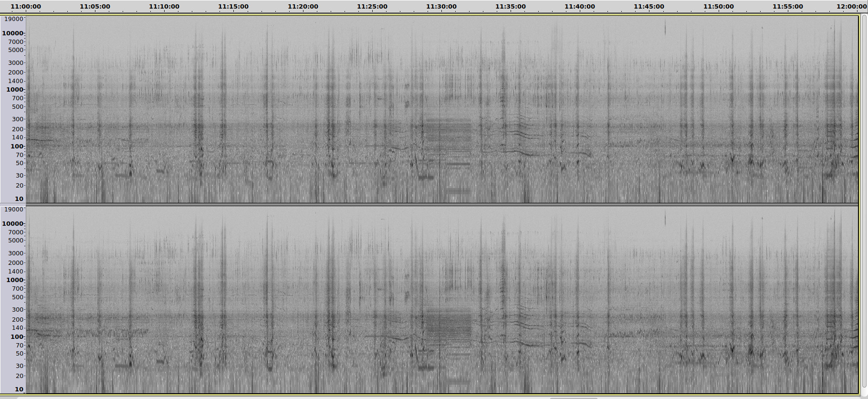Select the 11:15:00 time ruler label
Image resolution: width=868 pixels, height=399 pixels.
[x=233, y=7]
